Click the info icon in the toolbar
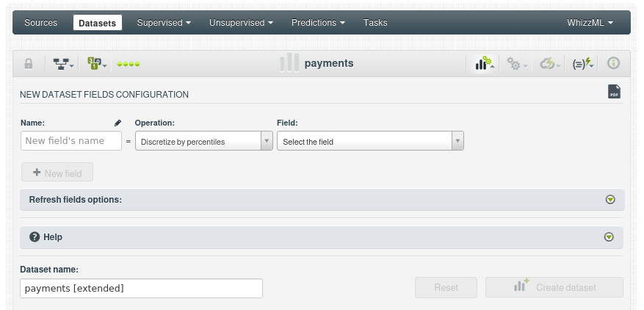Image resolution: width=644 pixels, height=310 pixels. pos(613,64)
